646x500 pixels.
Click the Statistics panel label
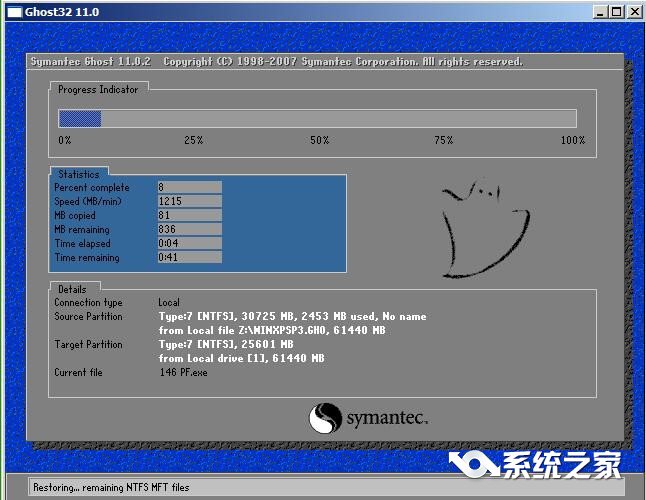pyautogui.click(x=79, y=174)
